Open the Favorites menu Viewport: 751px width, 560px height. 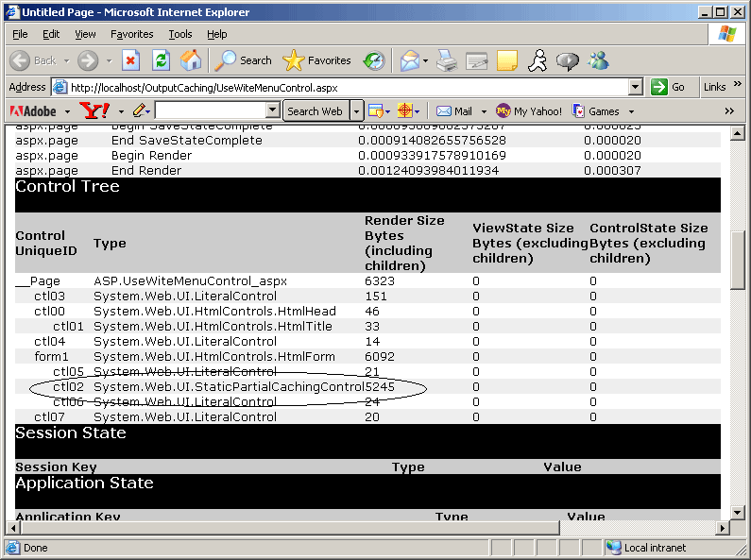[x=131, y=34]
